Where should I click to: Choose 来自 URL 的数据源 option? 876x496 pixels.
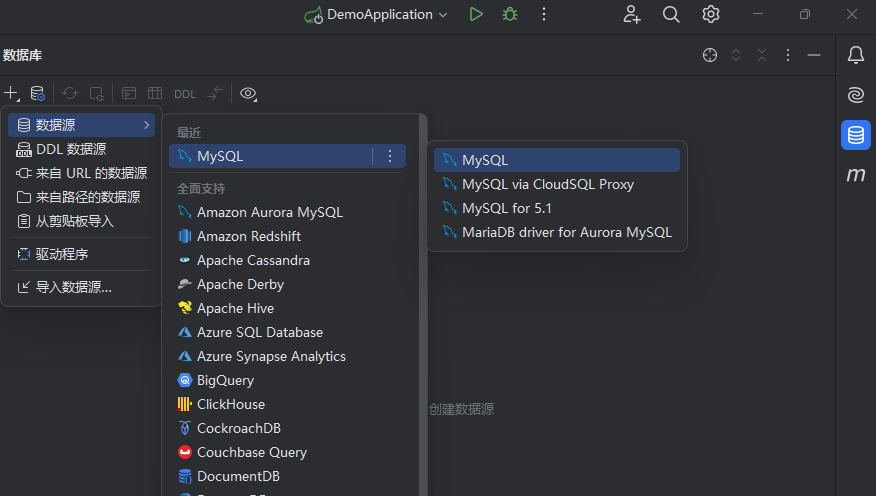pos(91,173)
